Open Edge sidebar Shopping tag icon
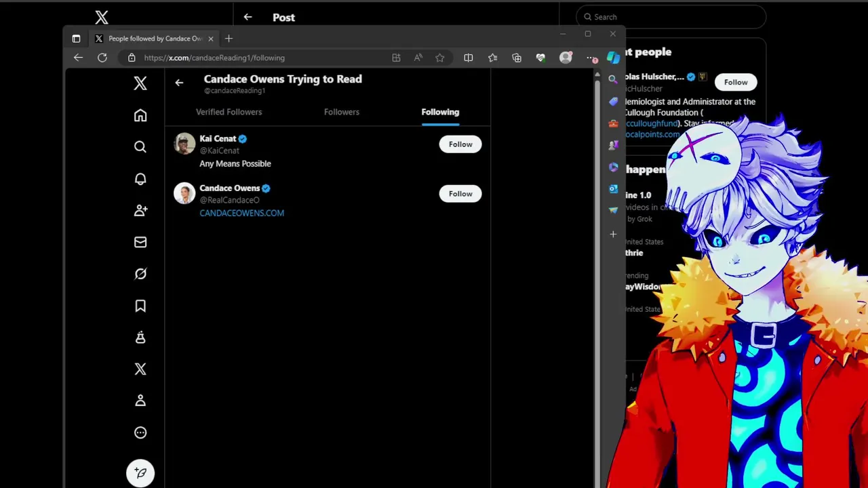Image resolution: width=868 pixels, height=488 pixels. pos(613,102)
